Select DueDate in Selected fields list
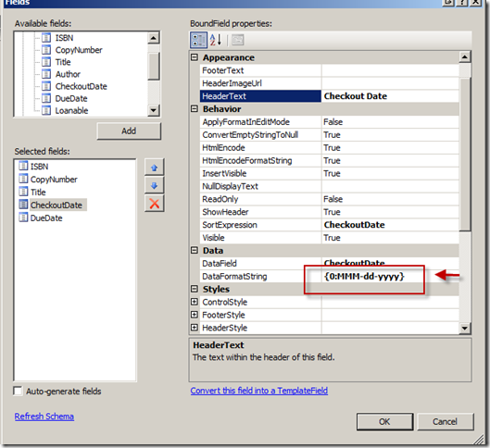Viewport: 490px width, 448px height. pos(46,218)
